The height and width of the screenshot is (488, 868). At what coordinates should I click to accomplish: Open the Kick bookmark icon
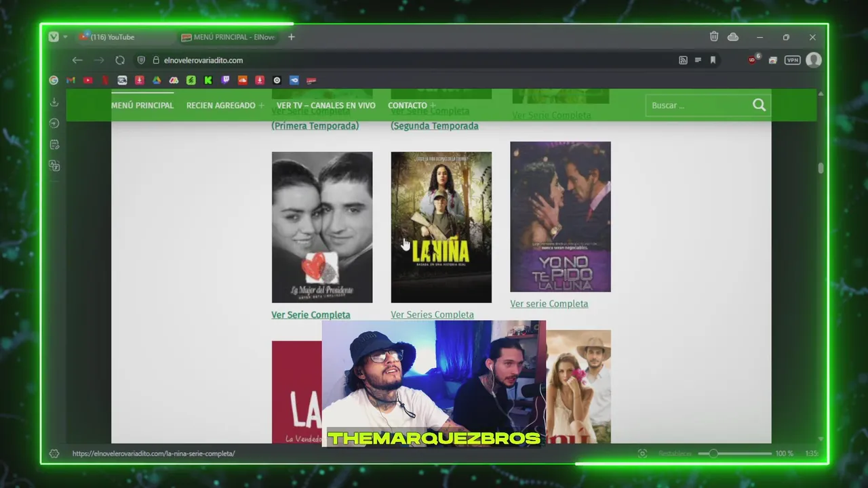[x=208, y=80]
